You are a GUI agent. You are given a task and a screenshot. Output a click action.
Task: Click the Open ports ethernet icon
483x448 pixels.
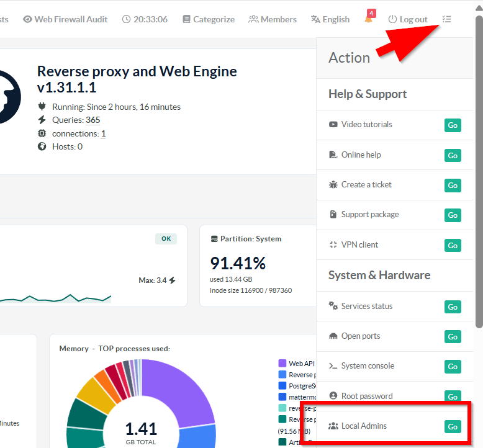coord(333,336)
